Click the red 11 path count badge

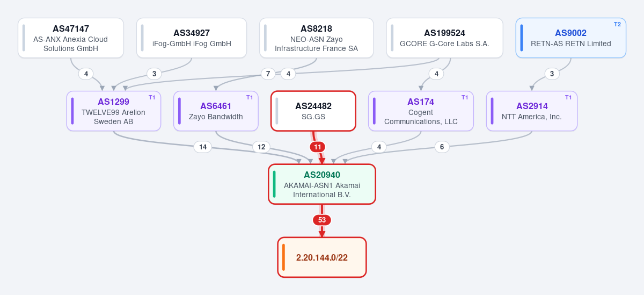[x=318, y=147]
